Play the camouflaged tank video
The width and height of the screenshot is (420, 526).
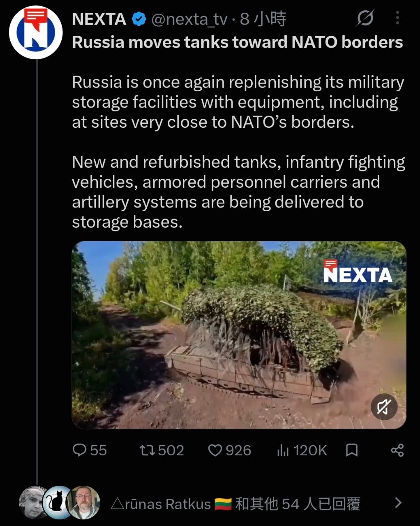tap(239, 335)
